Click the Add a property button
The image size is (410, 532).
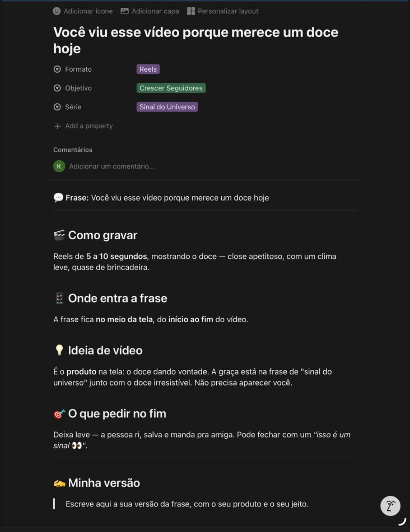click(83, 126)
